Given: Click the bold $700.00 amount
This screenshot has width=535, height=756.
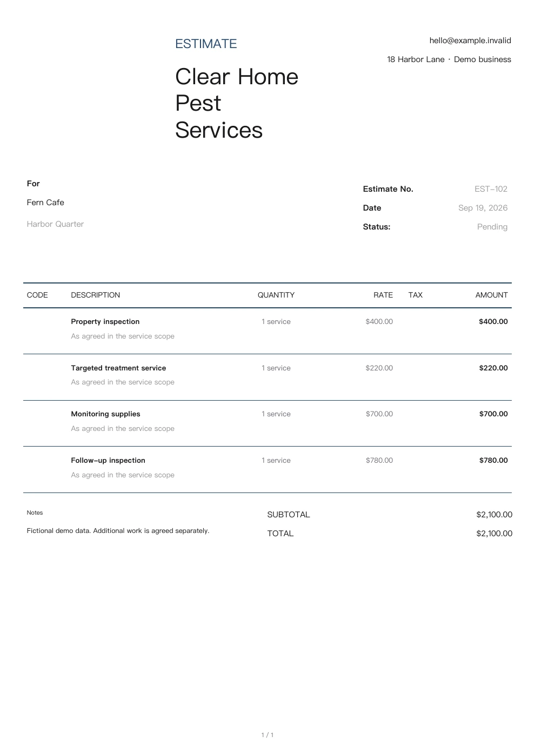Looking at the screenshot, I should 493,414.
